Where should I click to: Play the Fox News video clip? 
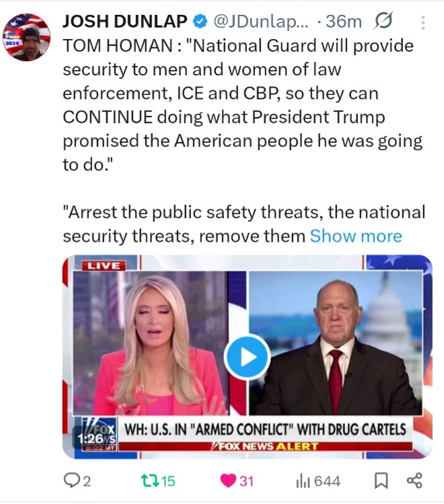click(x=247, y=357)
